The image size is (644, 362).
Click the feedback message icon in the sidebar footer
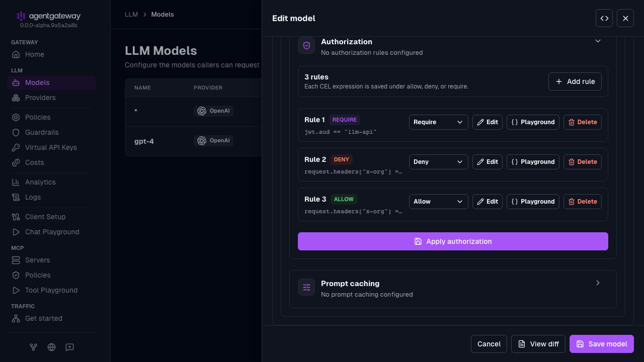pos(70,347)
